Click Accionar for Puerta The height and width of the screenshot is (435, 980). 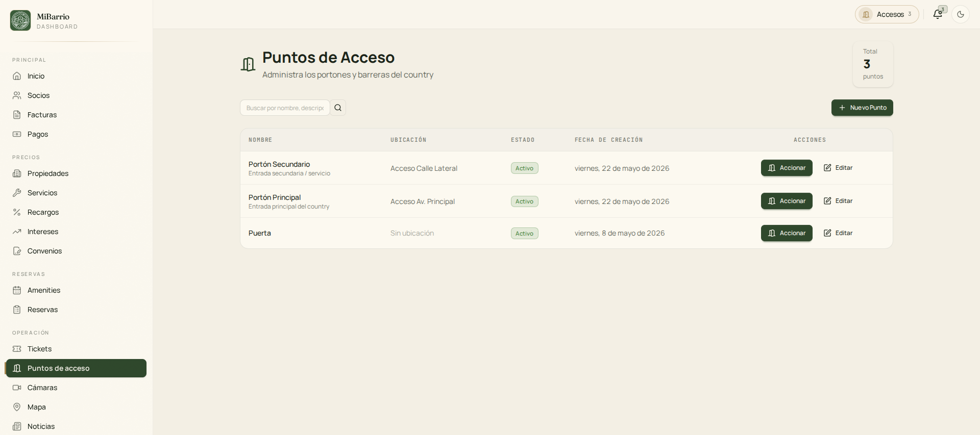(x=787, y=233)
